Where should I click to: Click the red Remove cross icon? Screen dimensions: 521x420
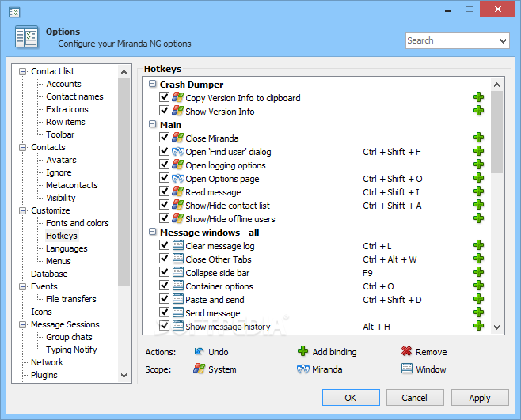click(406, 351)
